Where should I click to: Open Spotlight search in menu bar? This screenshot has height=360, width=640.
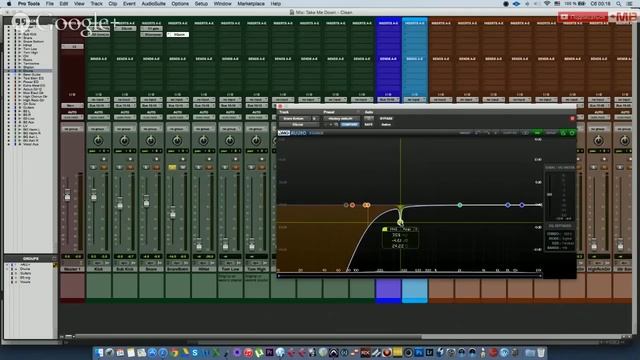(619, 4)
